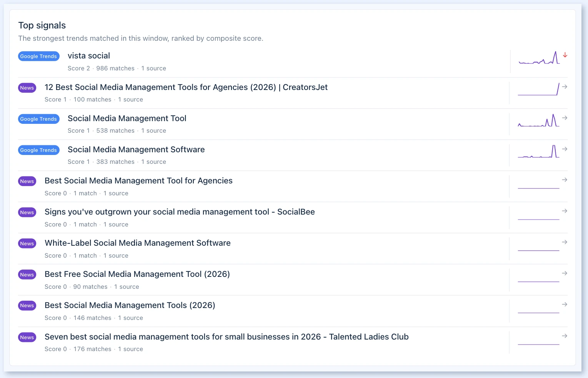Open Best Social Media Management Tool for Agencies
Image resolution: width=588 pixels, height=378 pixels.
point(138,181)
